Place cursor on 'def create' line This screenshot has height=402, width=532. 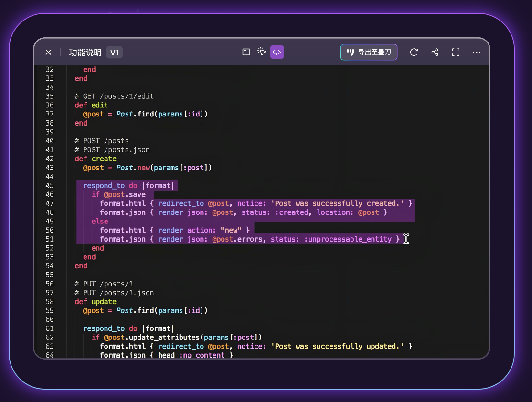[x=96, y=159]
